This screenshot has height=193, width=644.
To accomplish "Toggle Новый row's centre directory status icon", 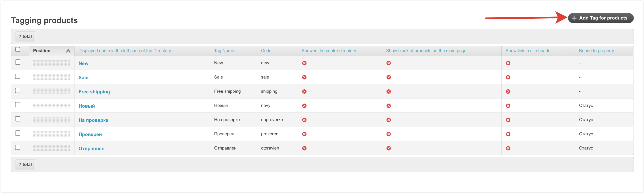I will [x=304, y=106].
